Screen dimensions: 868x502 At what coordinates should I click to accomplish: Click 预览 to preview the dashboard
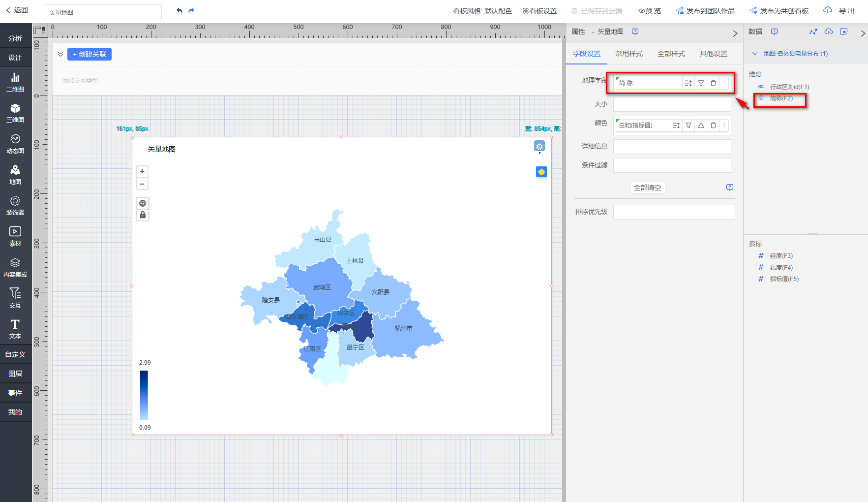[x=650, y=11]
